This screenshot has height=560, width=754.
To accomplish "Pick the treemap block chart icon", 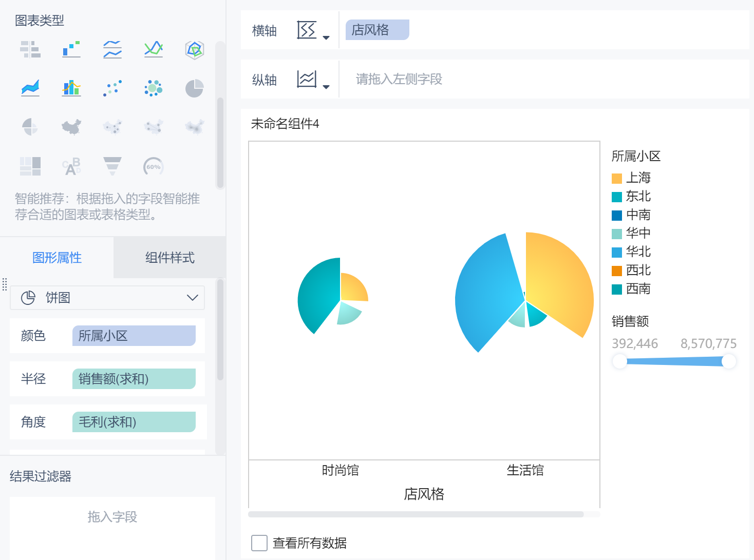I will pos(30,166).
